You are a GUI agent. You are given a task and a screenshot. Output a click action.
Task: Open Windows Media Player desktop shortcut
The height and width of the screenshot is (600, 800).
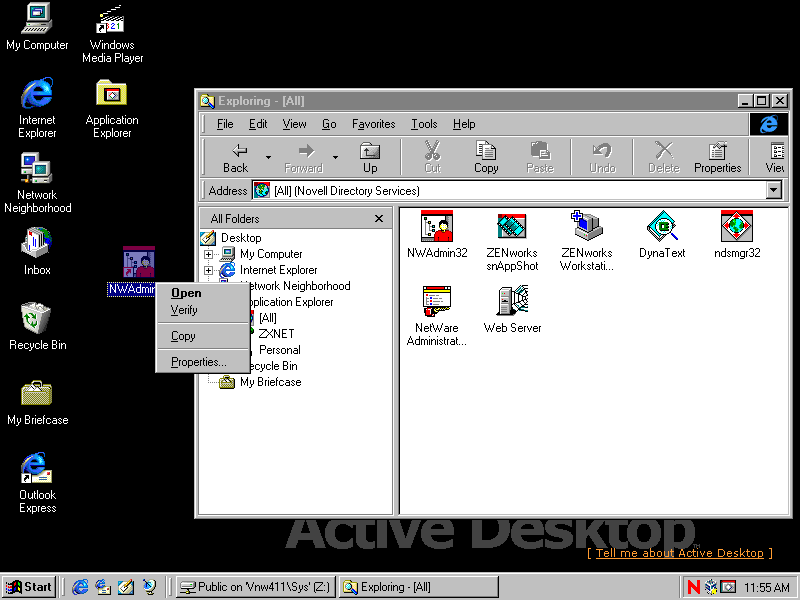[x=112, y=34]
